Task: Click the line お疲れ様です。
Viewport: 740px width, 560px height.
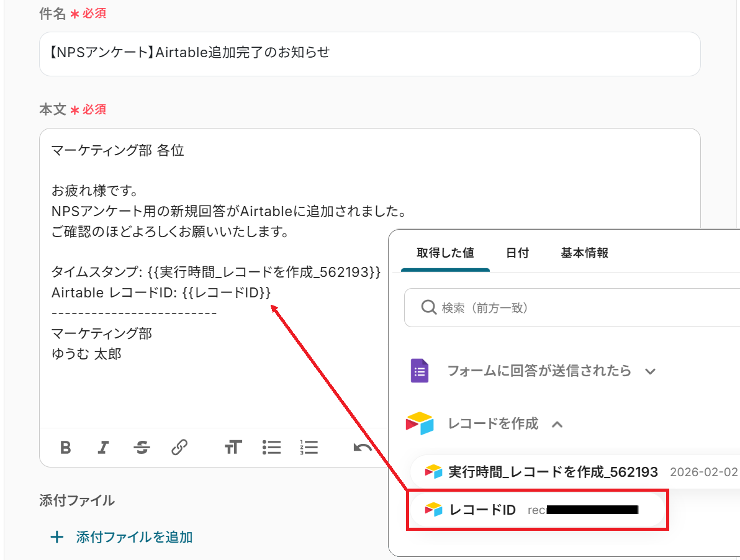Action: point(94,191)
